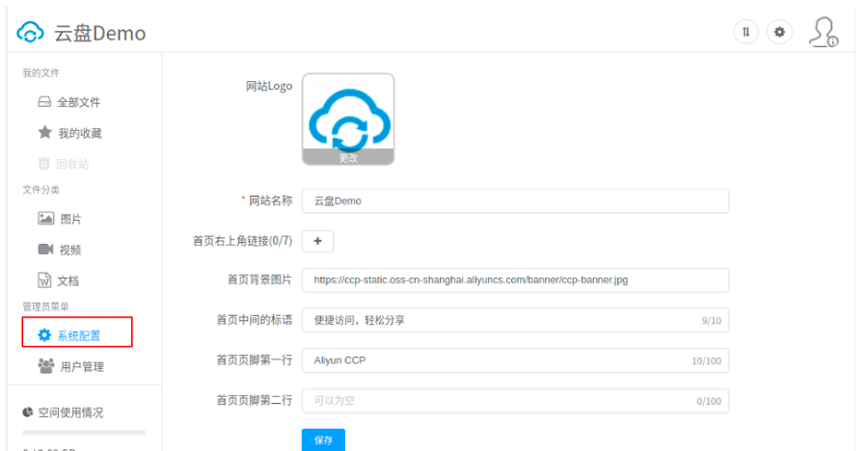Click the 网站名称 input field
Screen dimensions: 868x451
(x=515, y=200)
